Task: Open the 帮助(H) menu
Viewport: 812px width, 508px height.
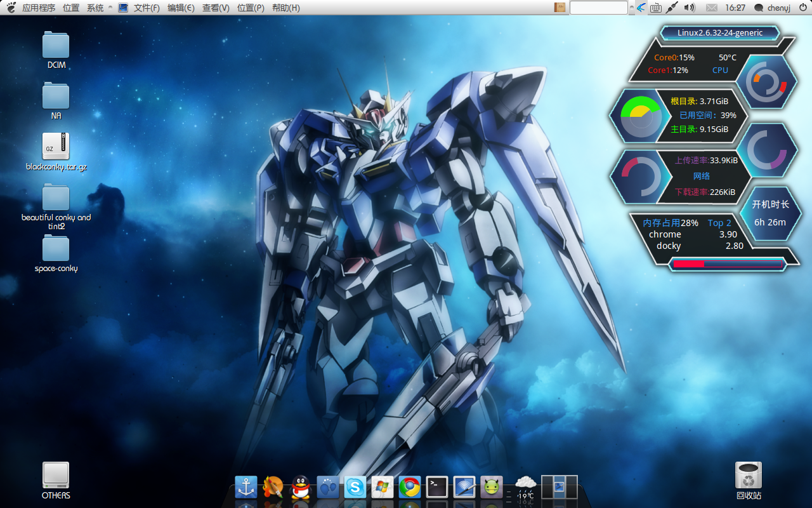Action: (x=285, y=8)
